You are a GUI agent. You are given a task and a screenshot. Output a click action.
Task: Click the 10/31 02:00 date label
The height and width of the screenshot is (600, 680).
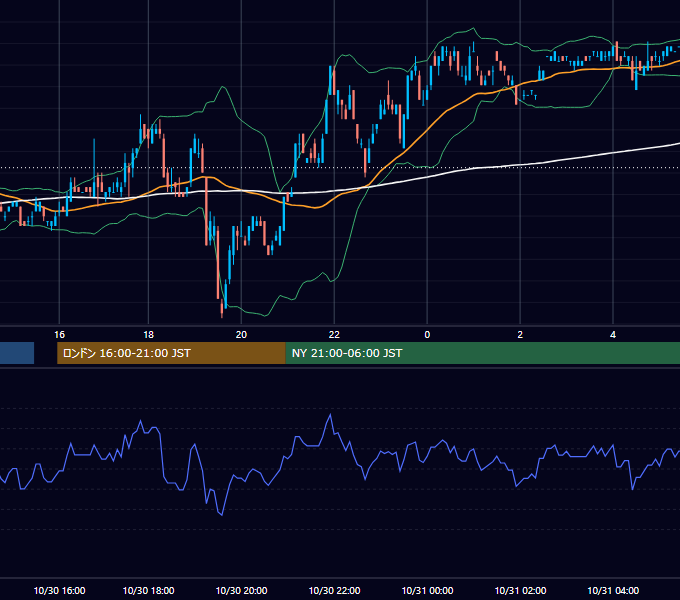click(520, 590)
